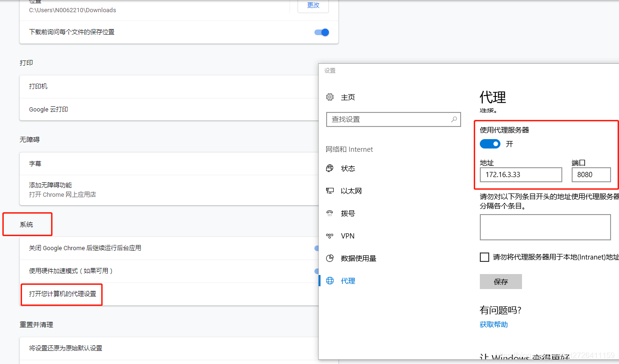This screenshot has height=364, width=619.
Task: Open the Status globe icon
Action: (x=330, y=168)
